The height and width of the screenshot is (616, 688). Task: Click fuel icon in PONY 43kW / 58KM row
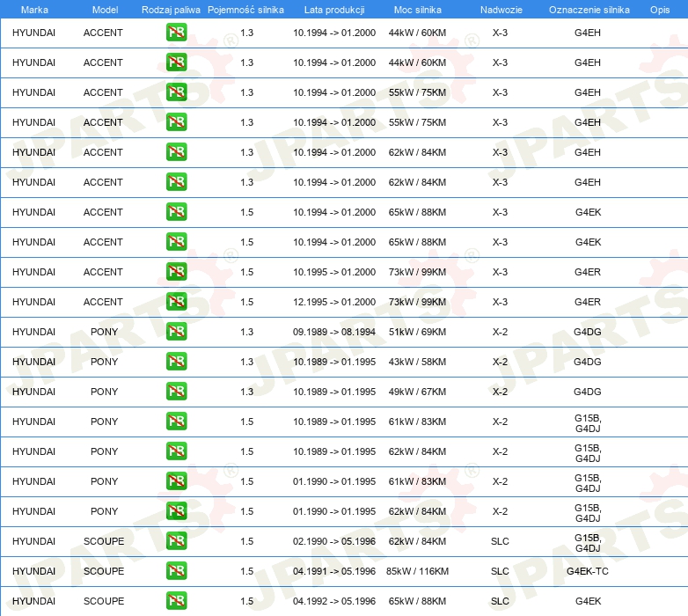(176, 361)
